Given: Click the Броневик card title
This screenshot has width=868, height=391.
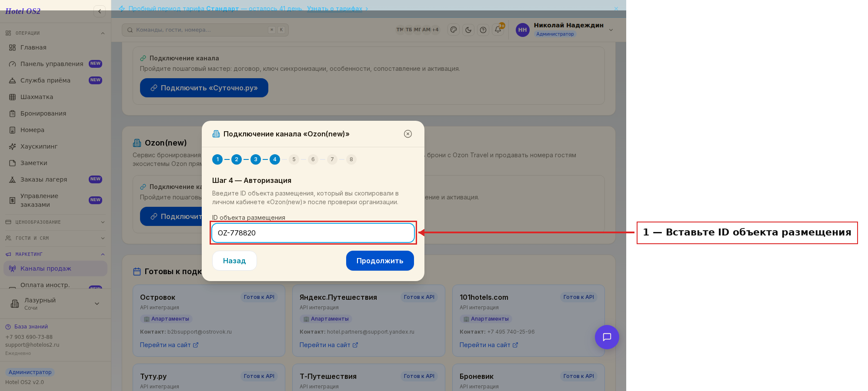Looking at the screenshot, I should tap(477, 376).
